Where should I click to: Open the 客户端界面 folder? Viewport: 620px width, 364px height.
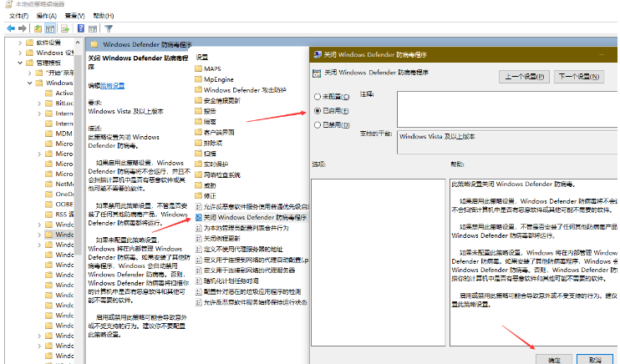click(215, 133)
